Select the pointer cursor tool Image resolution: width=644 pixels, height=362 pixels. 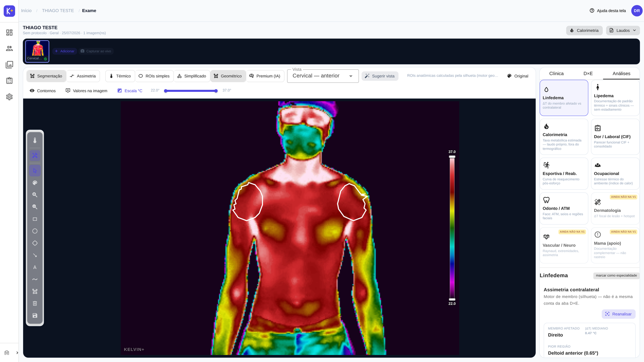(35, 171)
